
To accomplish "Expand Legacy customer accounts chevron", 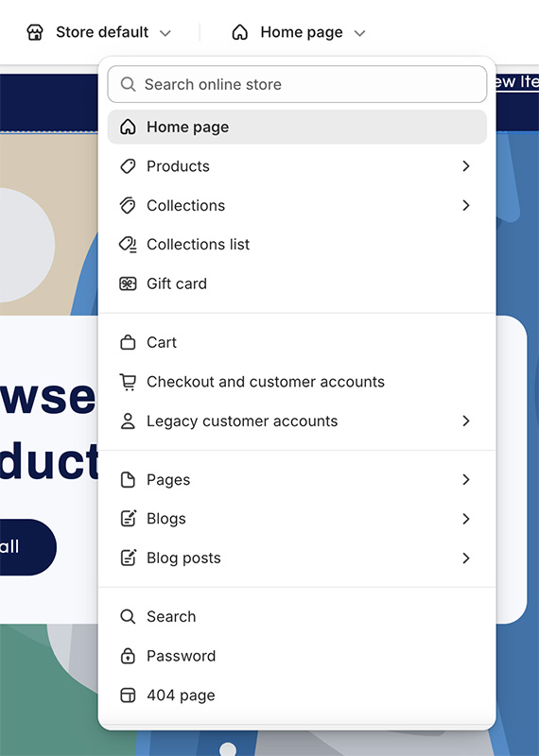I will (x=465, y=421).
